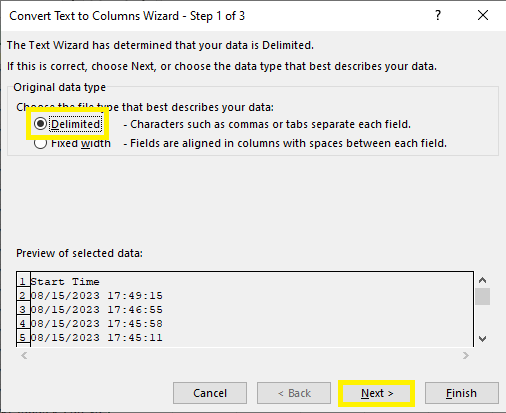Open help via the question mark icon
The width and height of the screenshot is (506, 413).
click(438, 16)
